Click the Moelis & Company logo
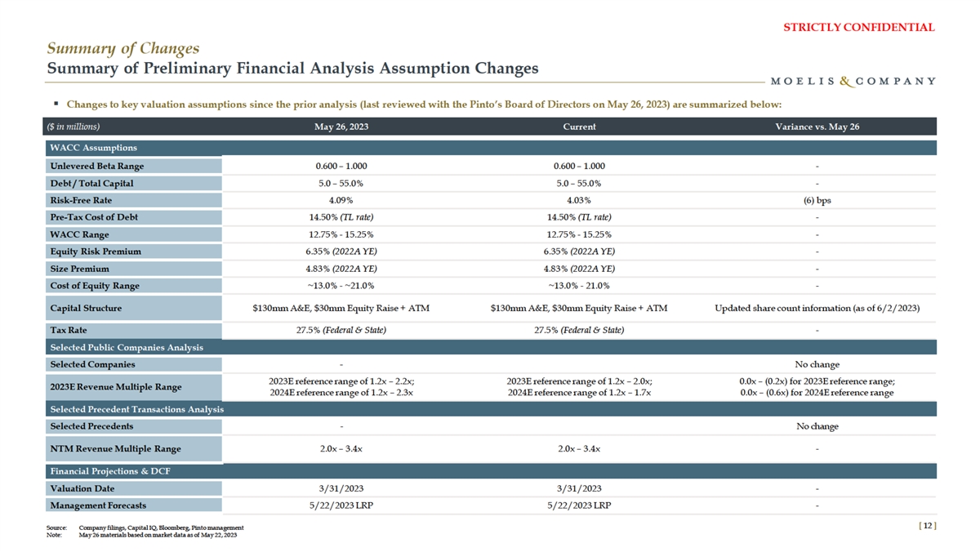 pyautogui.click(x=853, y=81)
